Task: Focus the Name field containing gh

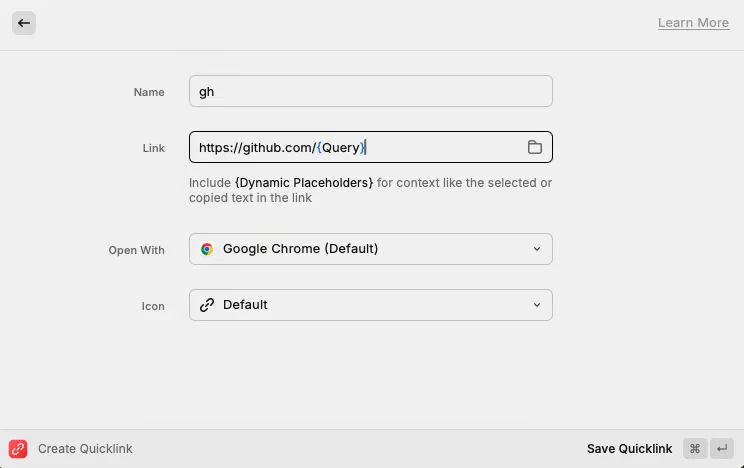Action: tap(370, 91)
